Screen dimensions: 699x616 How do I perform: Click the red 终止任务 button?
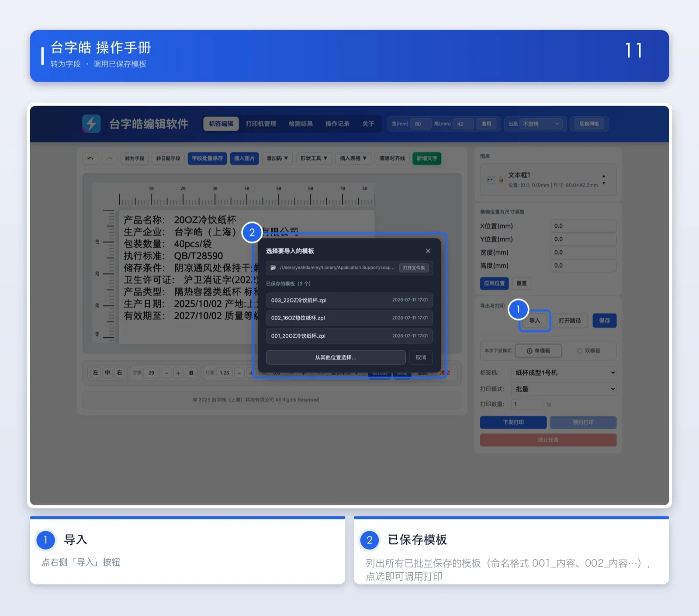pyautogui.click(x=548, y=440)
